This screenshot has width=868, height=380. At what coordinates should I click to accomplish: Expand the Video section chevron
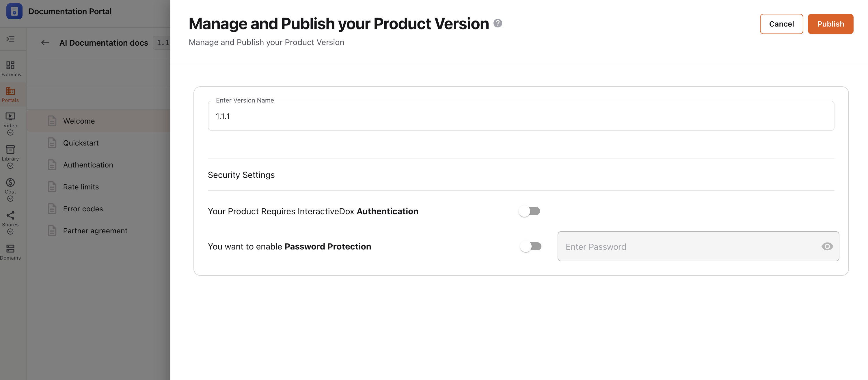(10, 133)
